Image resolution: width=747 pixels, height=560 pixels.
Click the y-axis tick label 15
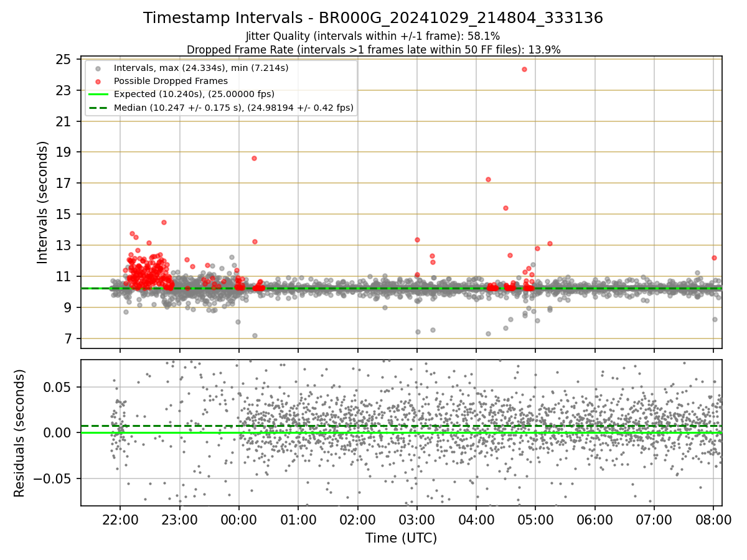click(62, 215)
